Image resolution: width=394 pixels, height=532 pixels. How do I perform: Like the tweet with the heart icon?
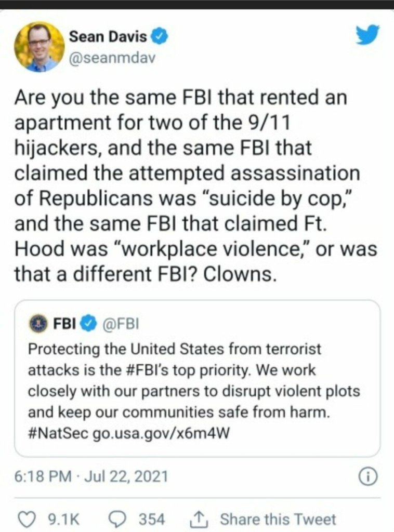25,518
